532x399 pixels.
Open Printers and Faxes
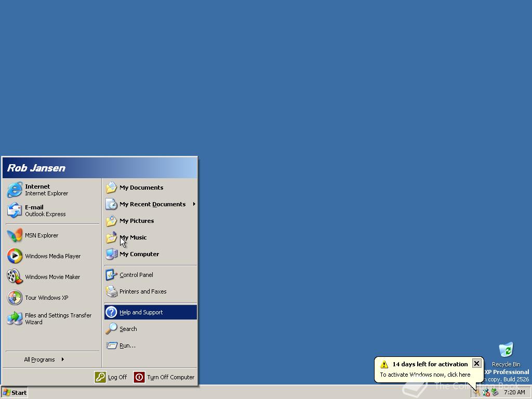click(151, 291)
